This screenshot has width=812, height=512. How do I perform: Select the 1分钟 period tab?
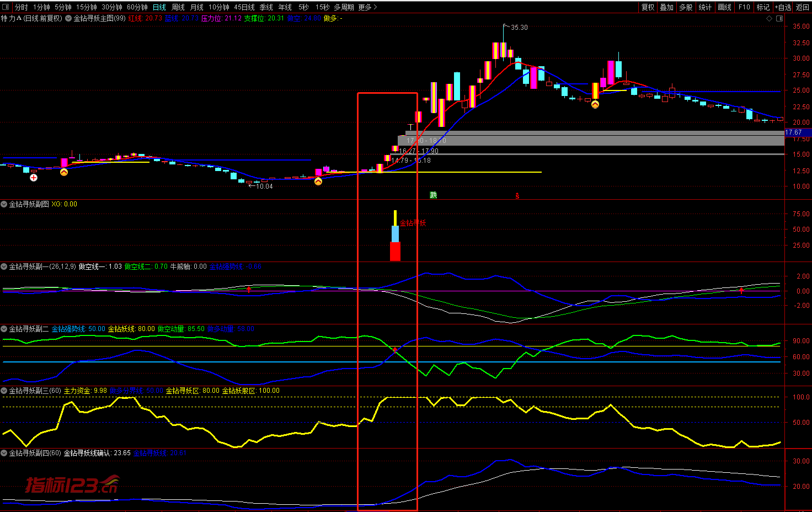tap(41, 7)
